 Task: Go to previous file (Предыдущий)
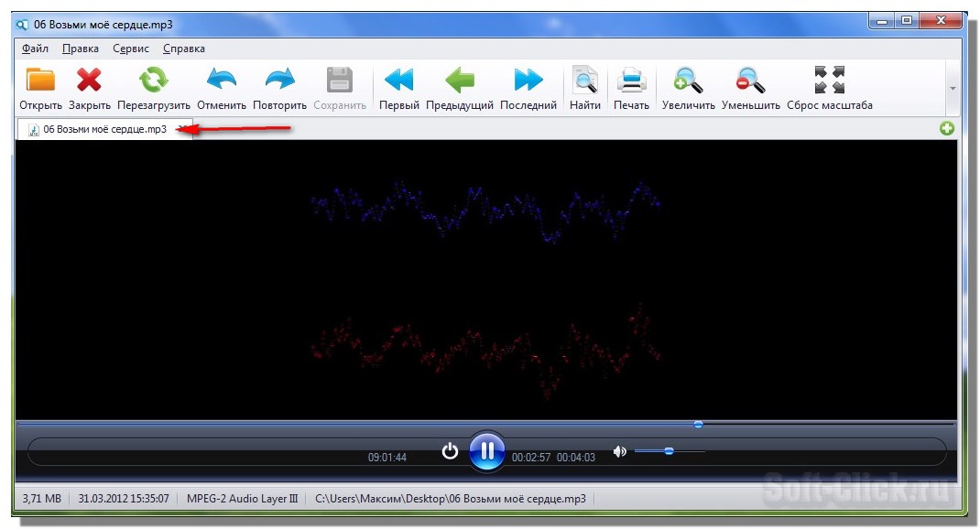click(460, 81)
